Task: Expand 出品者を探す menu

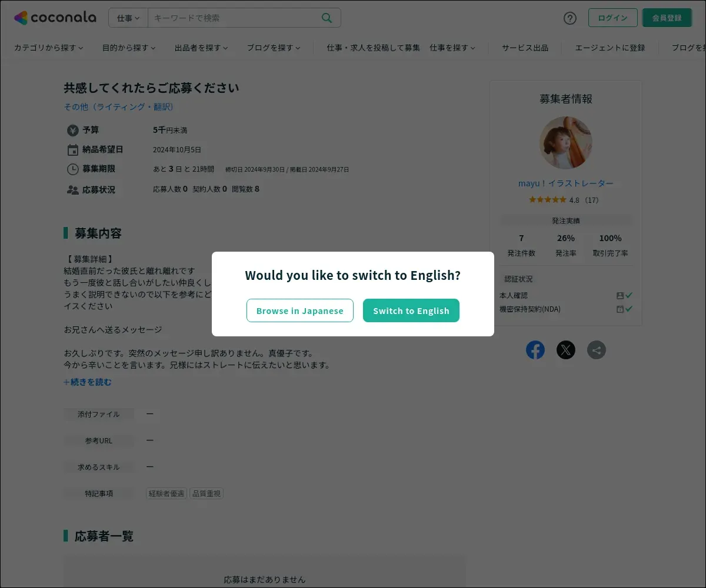Action: coord(201,48)
